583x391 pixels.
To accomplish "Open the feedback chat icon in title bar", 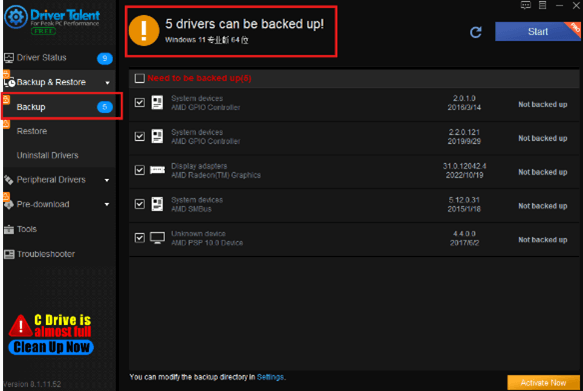I will pos(525,5).
